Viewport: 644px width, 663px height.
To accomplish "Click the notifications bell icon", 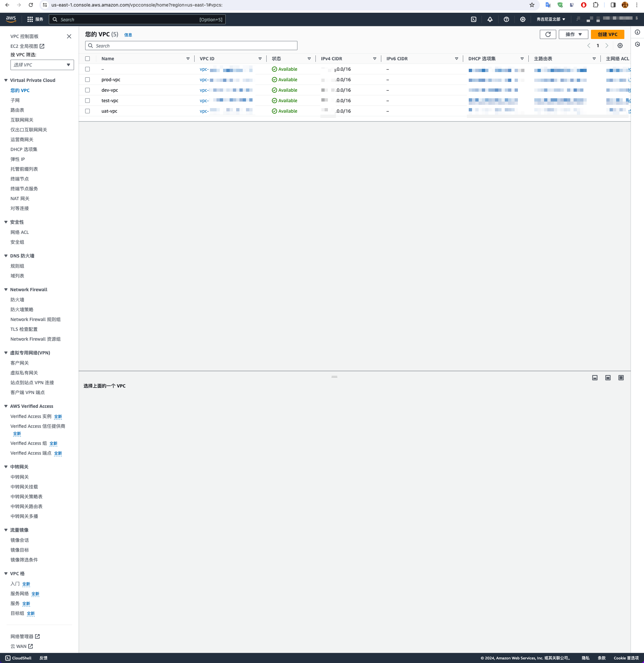I will (489, 20).
